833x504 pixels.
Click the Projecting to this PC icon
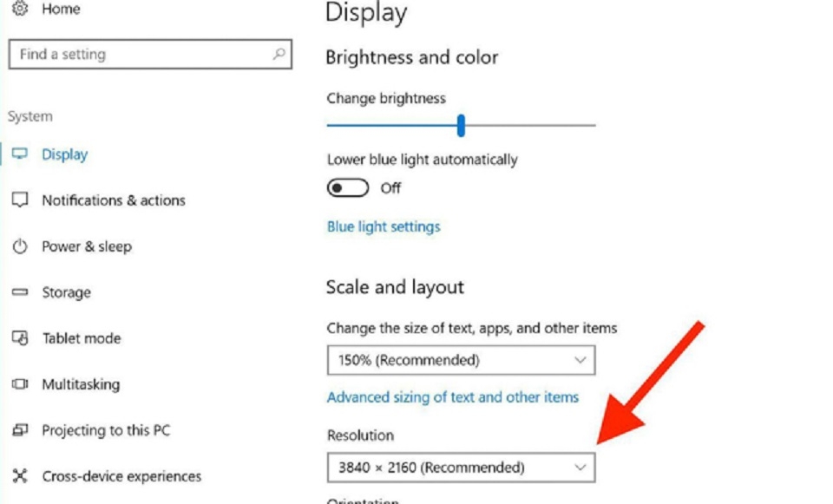pos(20,430)
